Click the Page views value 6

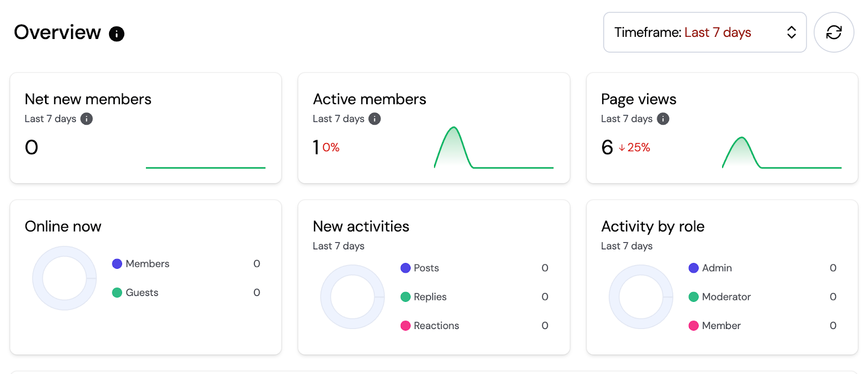607,147
